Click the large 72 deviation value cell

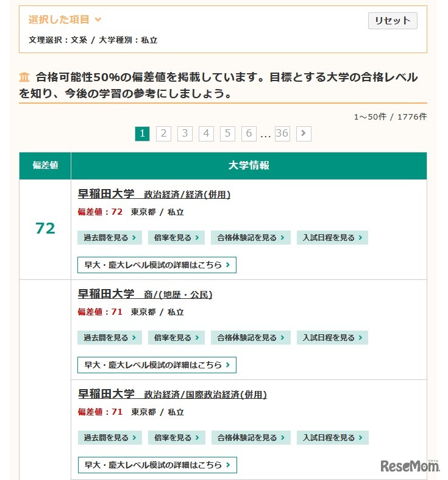[x=45, y=229]
